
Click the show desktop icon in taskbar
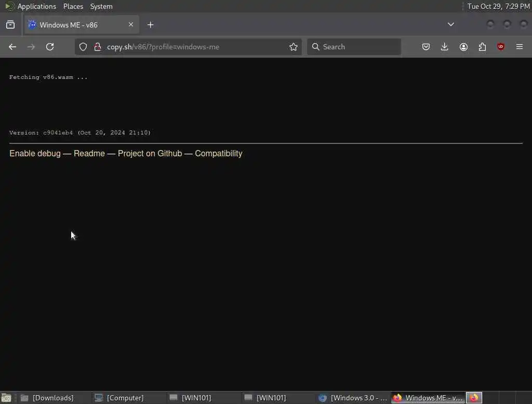coord(6,398)
